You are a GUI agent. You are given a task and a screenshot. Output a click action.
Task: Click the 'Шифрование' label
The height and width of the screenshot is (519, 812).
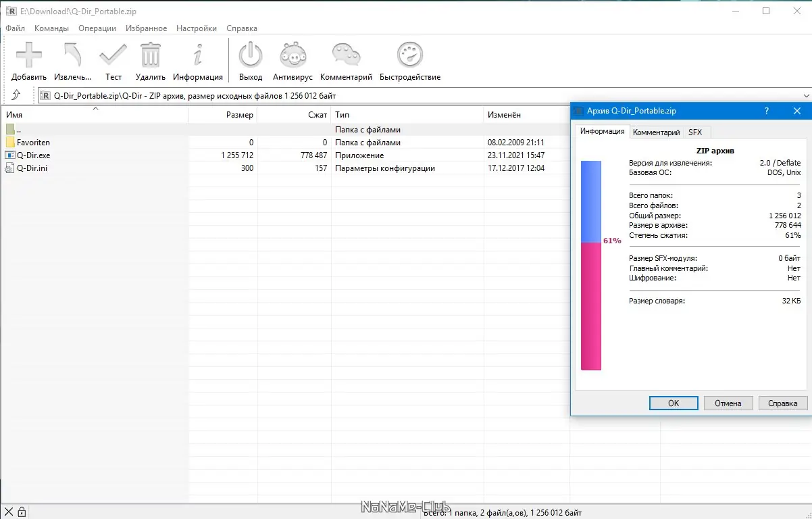653,278
